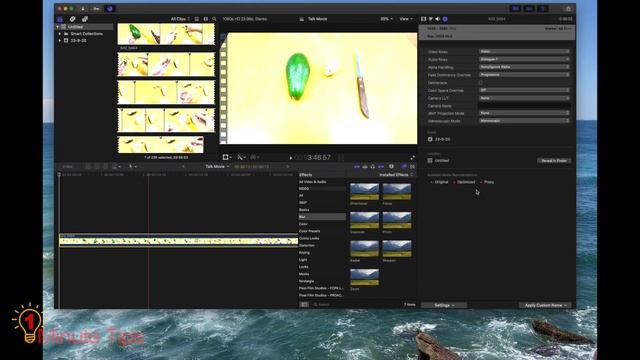
Task: Go forward in timeline history
Action: [x=287, y=167]
